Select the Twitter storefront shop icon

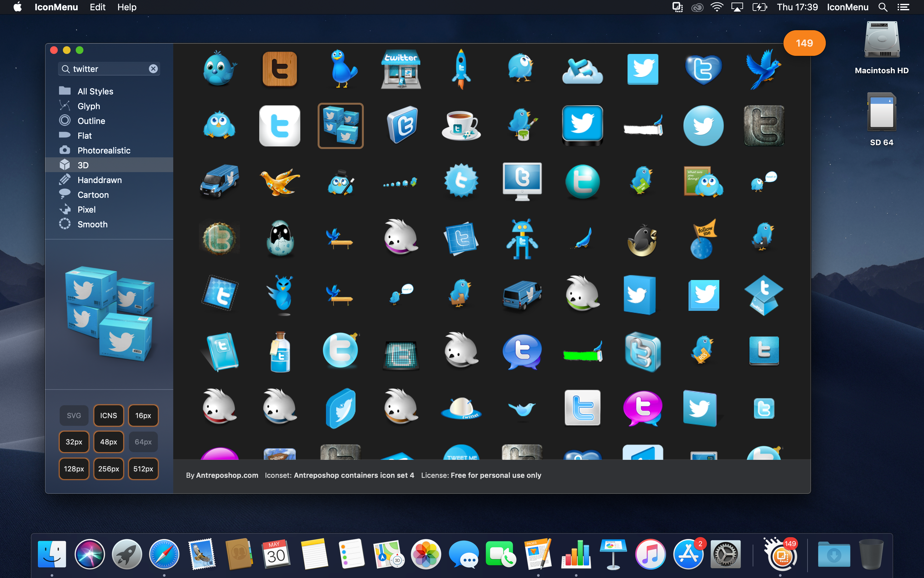point(401,69)
